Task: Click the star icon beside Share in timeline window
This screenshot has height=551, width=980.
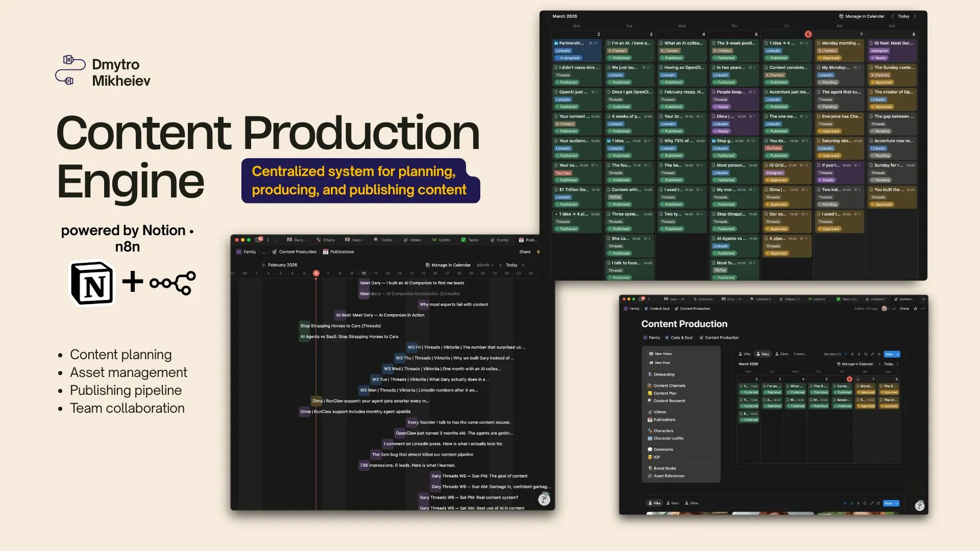Action: (538, 252)
